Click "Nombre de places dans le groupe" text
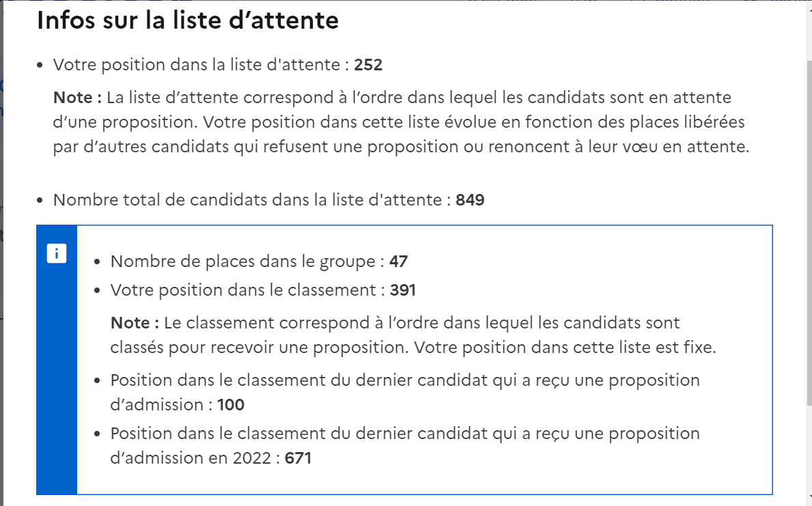 [x=247, y=262]
